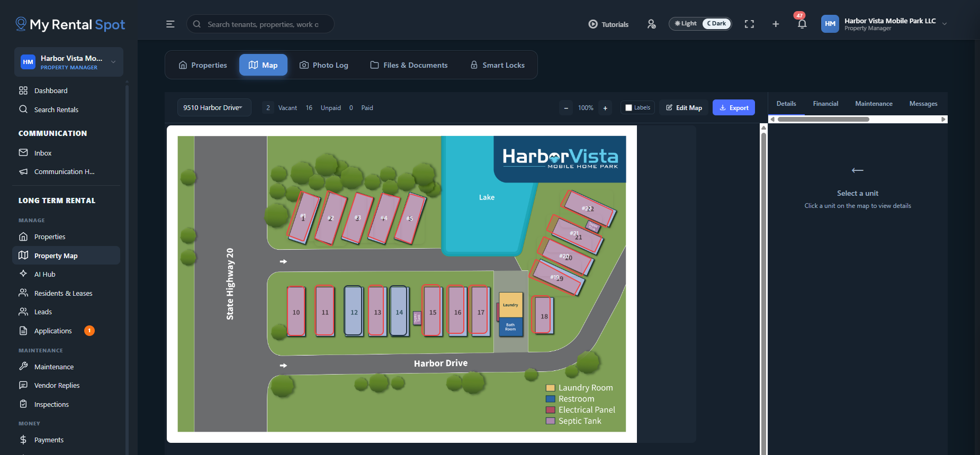This screenshot has width=980, height=455.
Task: Select unit 12 on the map
Action: pyautogui.click(x=354, y=311)
